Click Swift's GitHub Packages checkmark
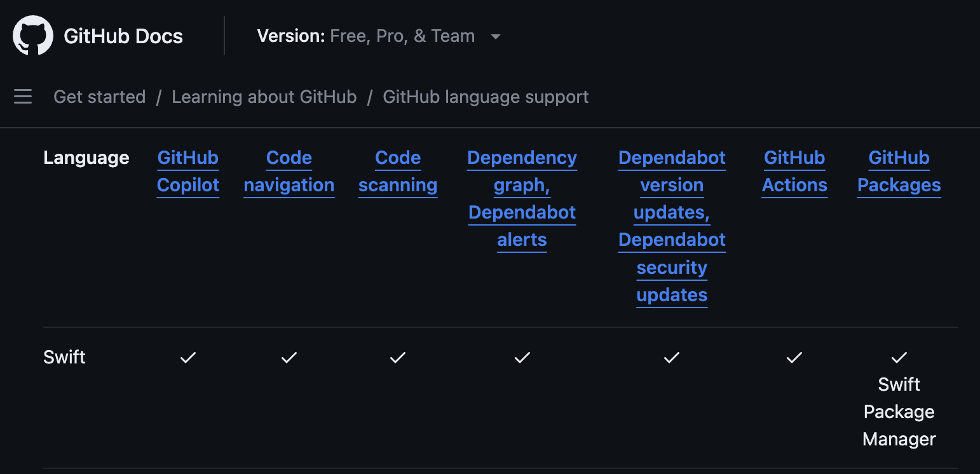980x474 pixels. click(899, 358)
